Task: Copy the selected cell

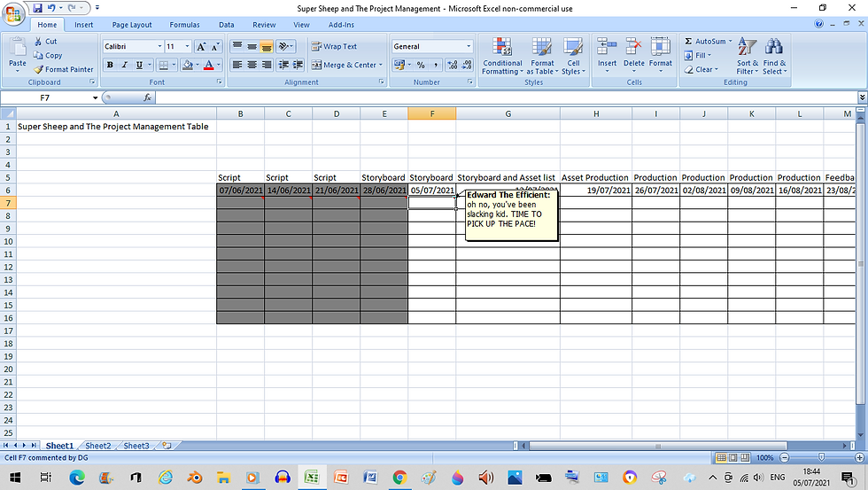Action: coord(48,55)
